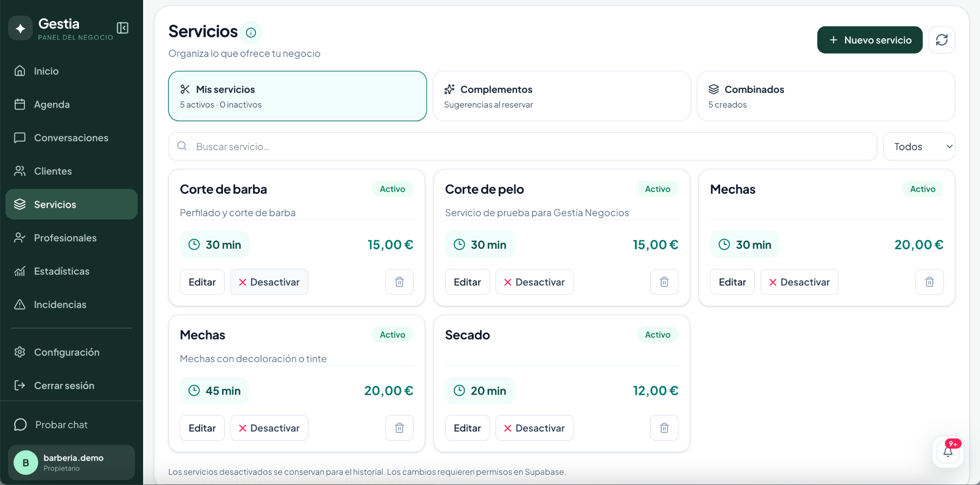This screenshot has width=980, height=485.
Task: Deactivate the Secado service
Action: (534, 428)
